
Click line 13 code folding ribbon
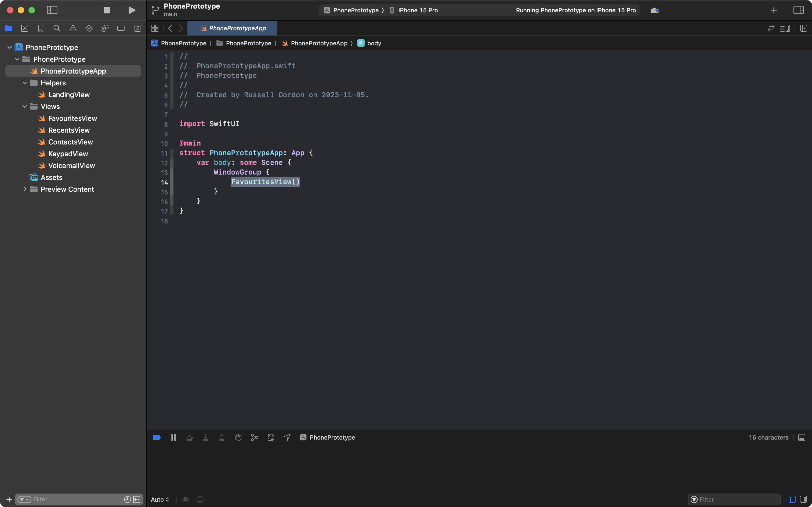tap(172, 172)
